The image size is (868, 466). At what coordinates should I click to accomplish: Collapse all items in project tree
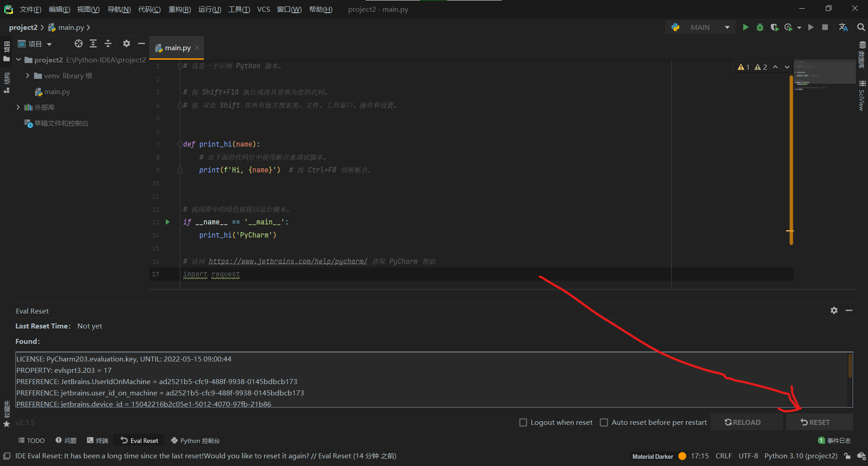tap(108, 43)
